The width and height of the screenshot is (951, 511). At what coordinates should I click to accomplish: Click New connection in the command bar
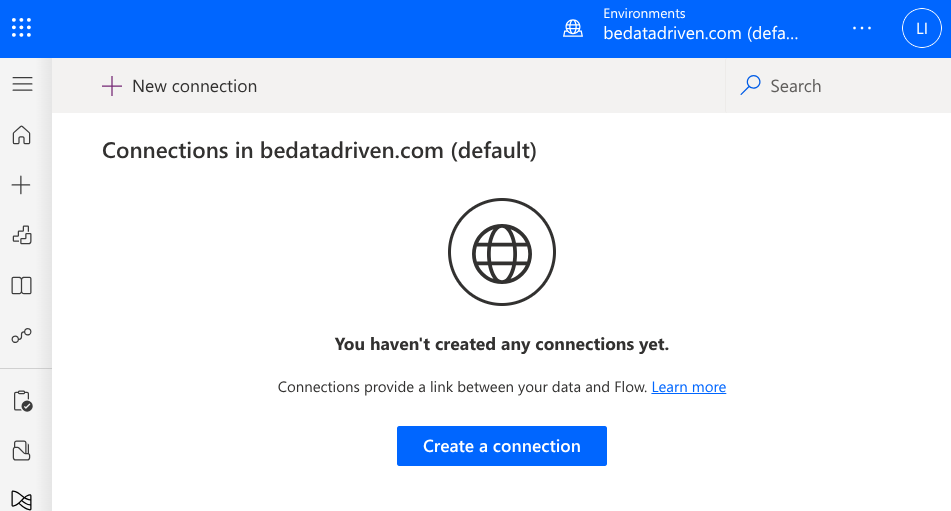(x=180, y=86)
